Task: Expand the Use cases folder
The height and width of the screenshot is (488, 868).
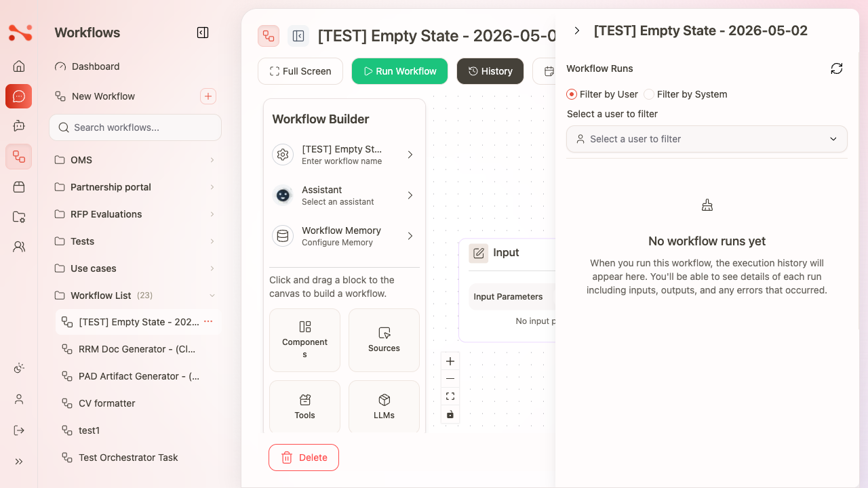Action: click(136, 268)
